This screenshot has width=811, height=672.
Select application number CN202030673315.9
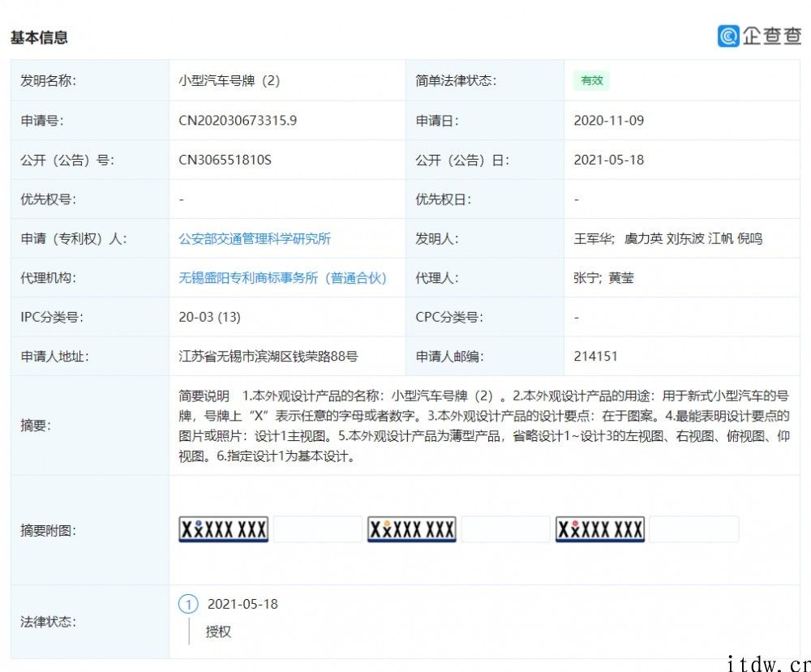point(238,121)
